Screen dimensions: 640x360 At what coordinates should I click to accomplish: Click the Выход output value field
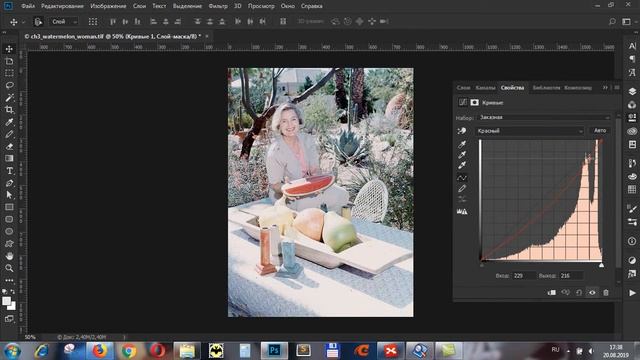point(571,276)
